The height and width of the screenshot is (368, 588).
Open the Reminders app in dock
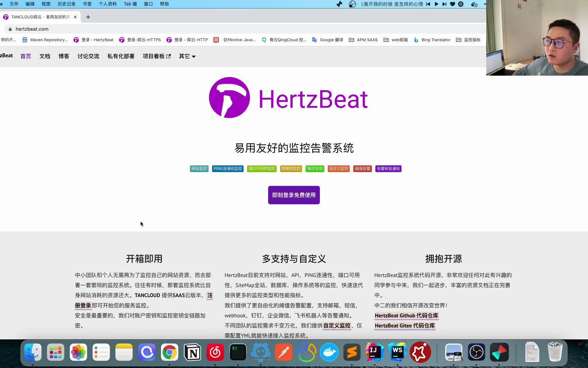[101, 352]
